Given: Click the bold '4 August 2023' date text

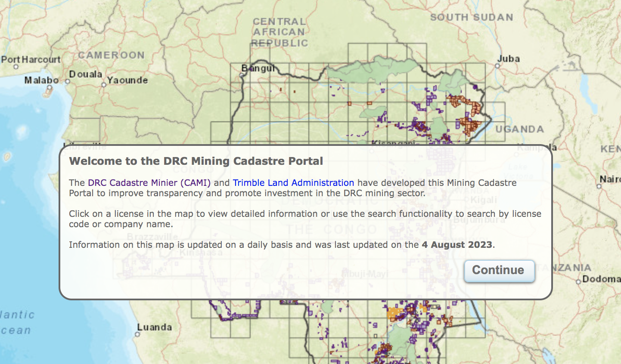Looking at the screenshot, I should tap(456, 245).
